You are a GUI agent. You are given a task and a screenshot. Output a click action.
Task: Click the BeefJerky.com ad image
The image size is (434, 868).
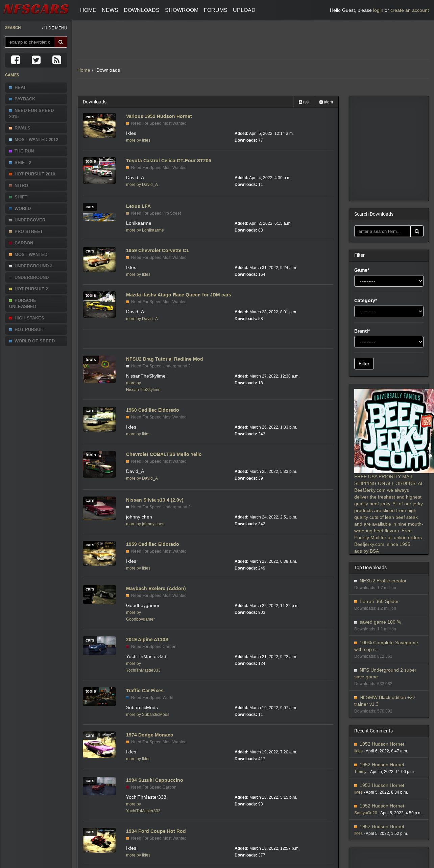click(394, 431)
